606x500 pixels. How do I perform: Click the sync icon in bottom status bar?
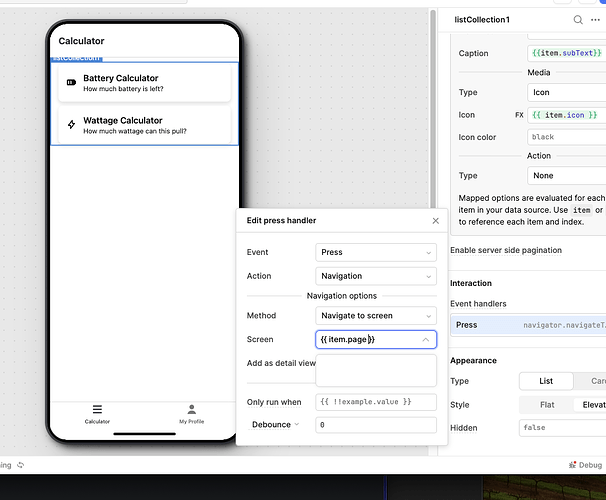click(x=21, y=465)
